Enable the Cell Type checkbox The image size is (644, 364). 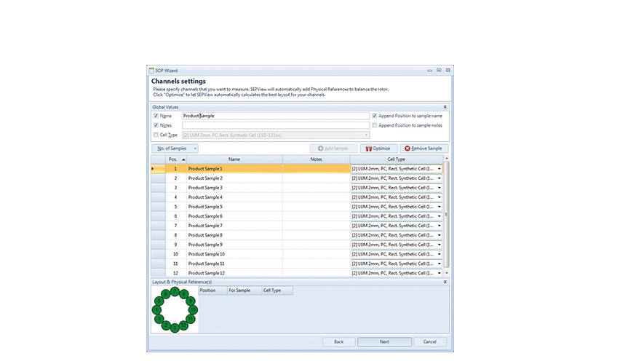click(156, 135)
